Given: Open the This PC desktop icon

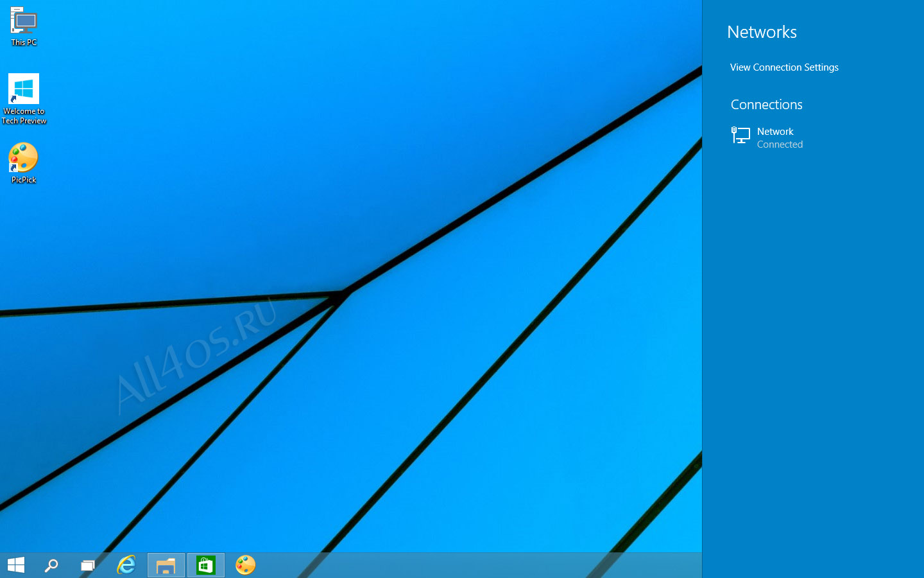Looking at the screenshot, I should point(24,26).
